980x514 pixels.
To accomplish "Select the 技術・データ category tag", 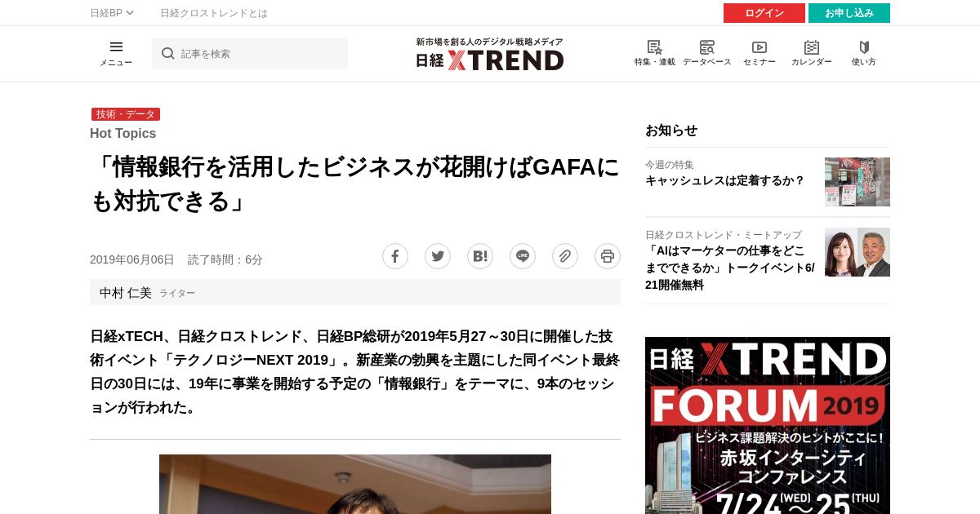I will (x=126, y=114).
